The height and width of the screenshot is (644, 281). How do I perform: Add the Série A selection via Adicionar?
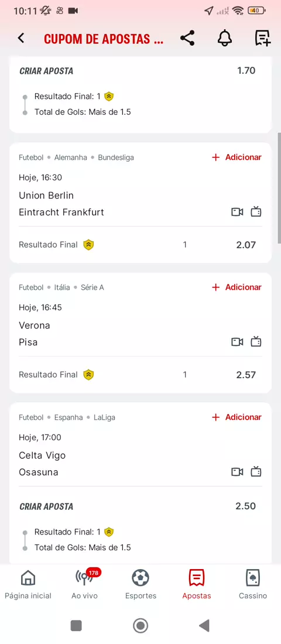(237, 287)
